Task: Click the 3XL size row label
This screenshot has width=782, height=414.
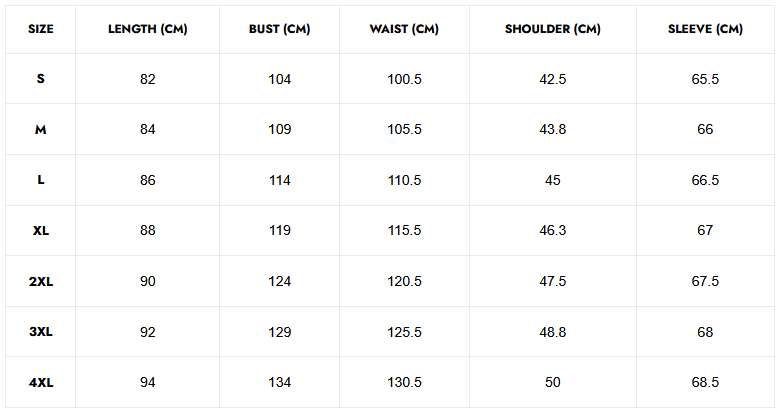Action: click(41, 332)
